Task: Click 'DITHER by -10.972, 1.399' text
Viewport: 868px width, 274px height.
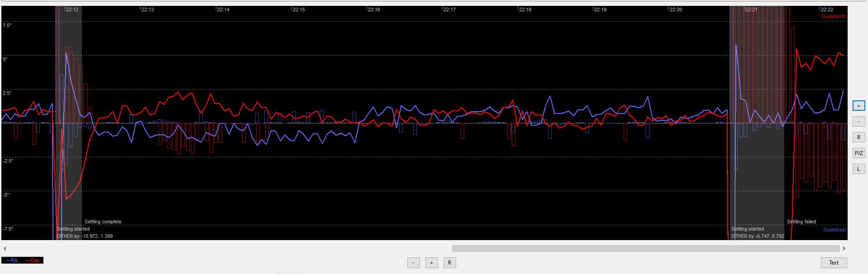Action: tap(85, 236)
